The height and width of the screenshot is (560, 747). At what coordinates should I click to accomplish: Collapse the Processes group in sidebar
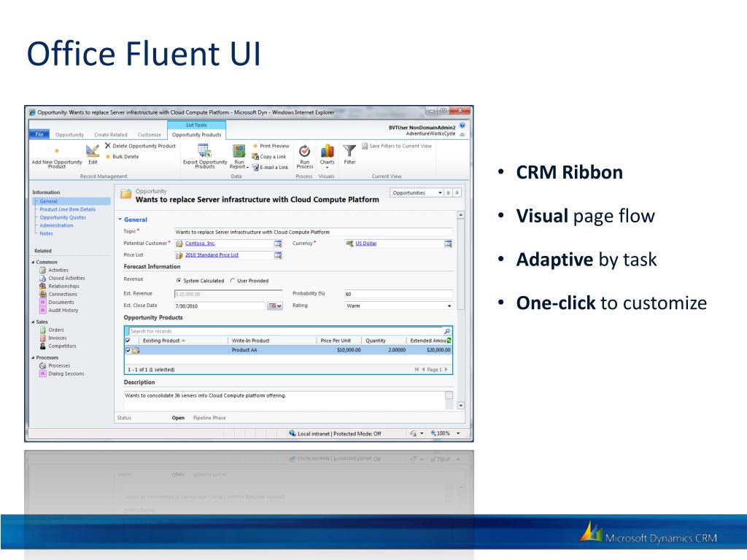[x=33, y=358]
